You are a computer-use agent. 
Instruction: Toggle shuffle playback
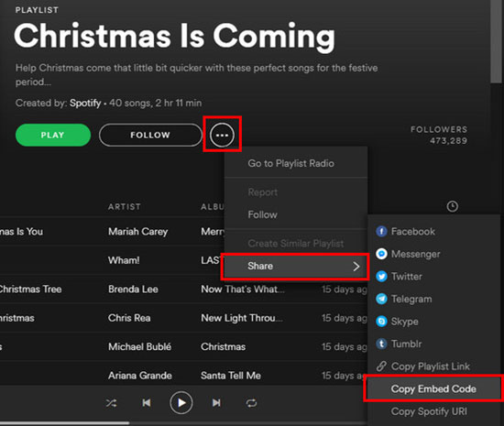coord(112,403)
